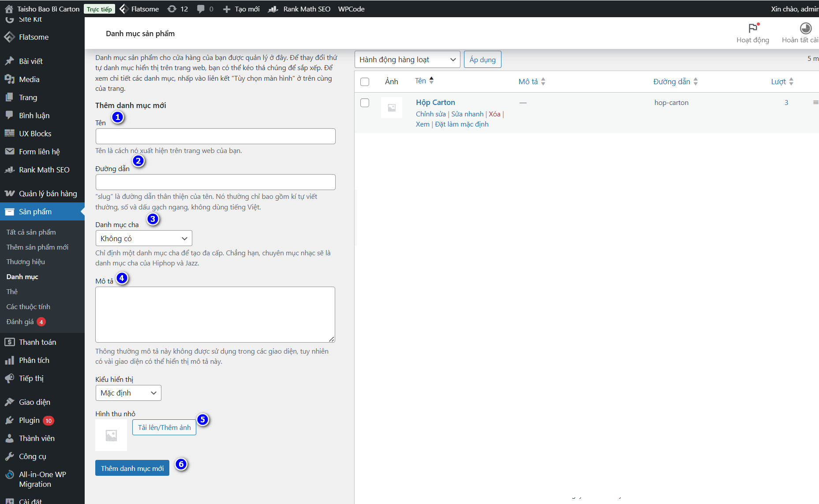Viewport: 819px width, 504px height.
Task: Expand the Danh mục cha dropdown
Action: pos(143,238)
